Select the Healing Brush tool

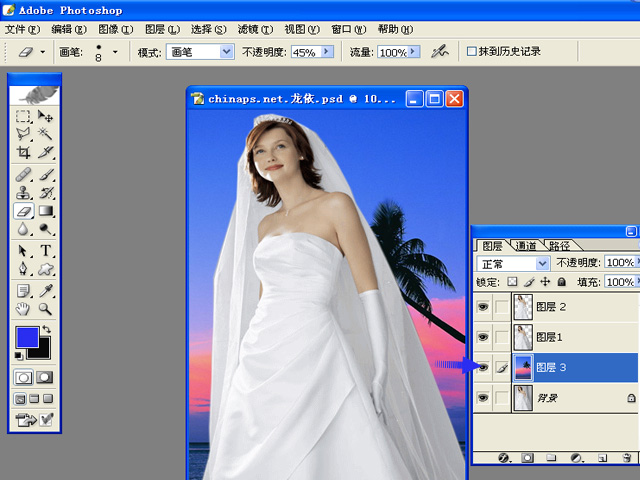23,175
